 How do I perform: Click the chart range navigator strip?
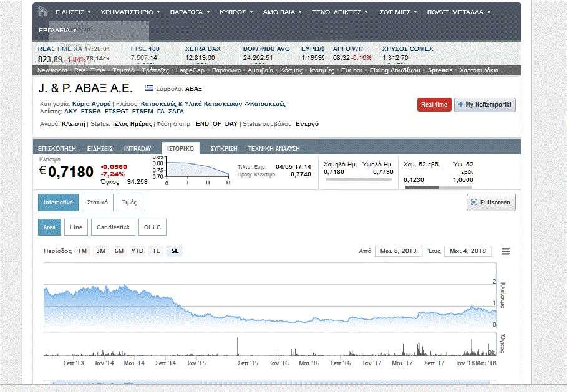pos(269,382)
